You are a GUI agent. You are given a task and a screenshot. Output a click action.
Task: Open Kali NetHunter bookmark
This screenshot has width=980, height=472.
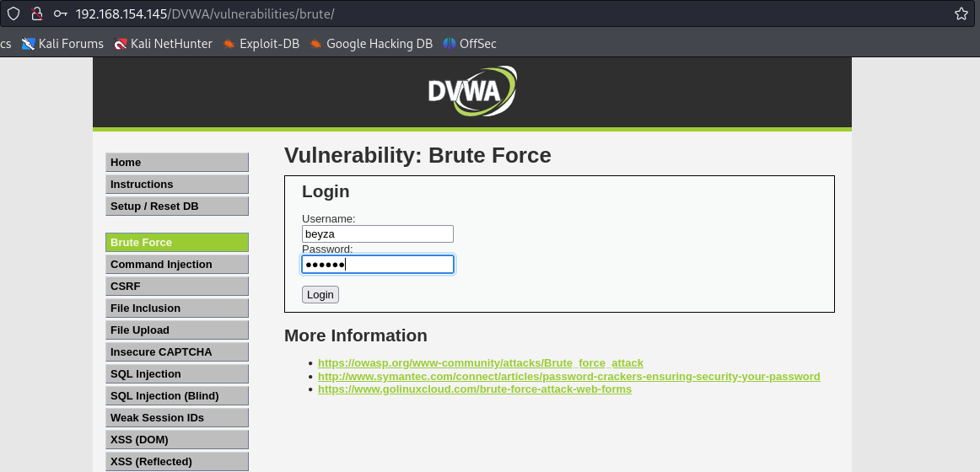(163, 44)
